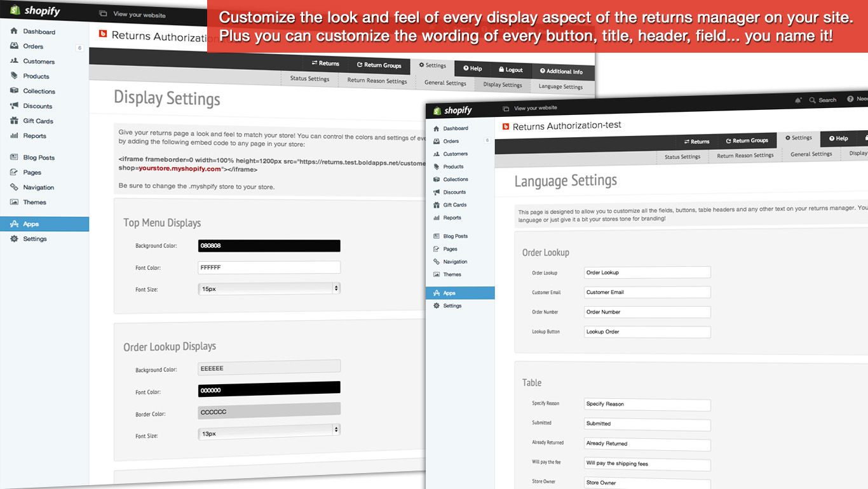This screenshot has width=868, height=489.
Task: Open Status Settings subtab in Display Settings window
Action: pyautogui.click(x=309, y=78)
